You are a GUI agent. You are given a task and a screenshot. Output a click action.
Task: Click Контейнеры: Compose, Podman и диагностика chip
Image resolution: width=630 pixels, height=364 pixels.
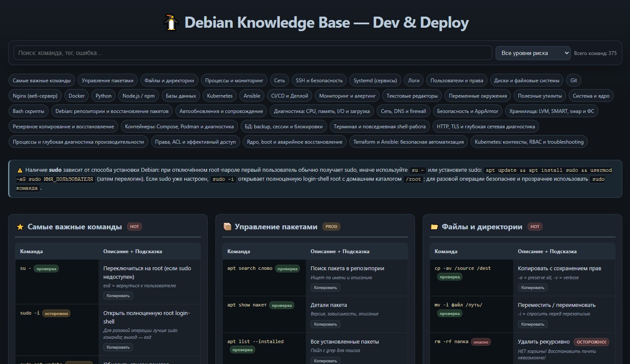(180, 127)
